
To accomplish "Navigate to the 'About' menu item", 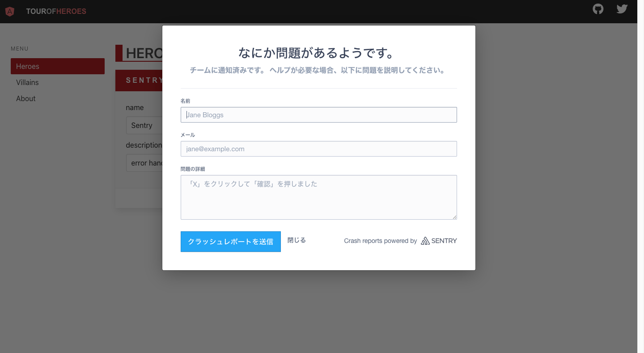I will tap(25, 98).
